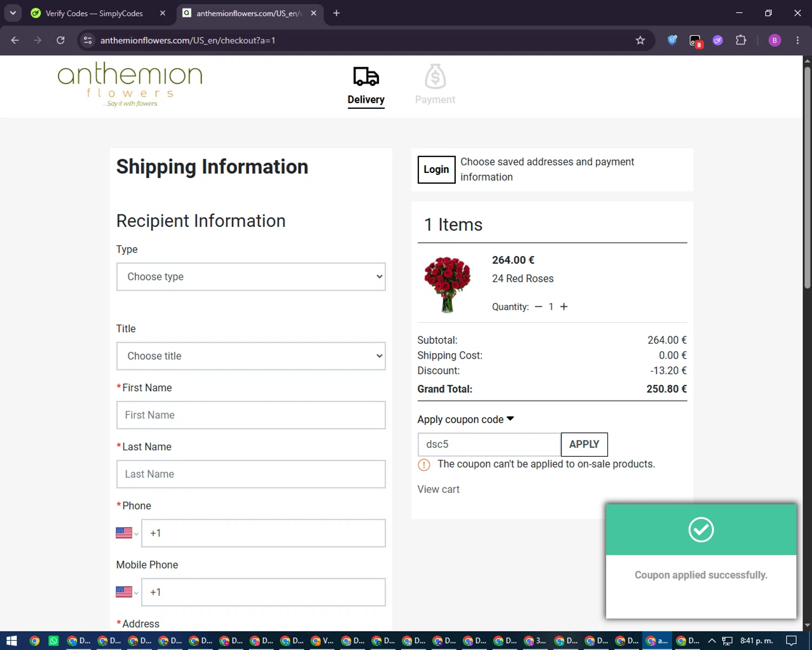Screen dimensions: 812x650
Task: Increase quantity with the plus button
Action: click(564, 307)
